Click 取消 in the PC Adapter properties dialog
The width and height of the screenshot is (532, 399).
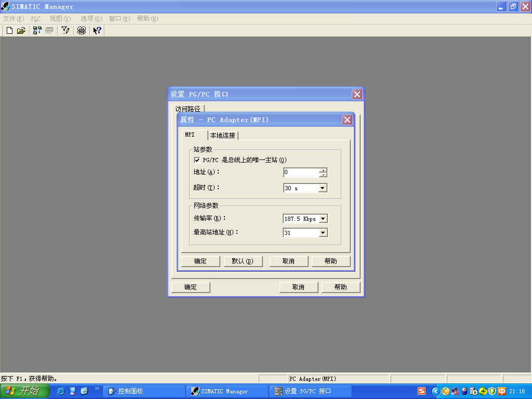click(x=288, y=261)
